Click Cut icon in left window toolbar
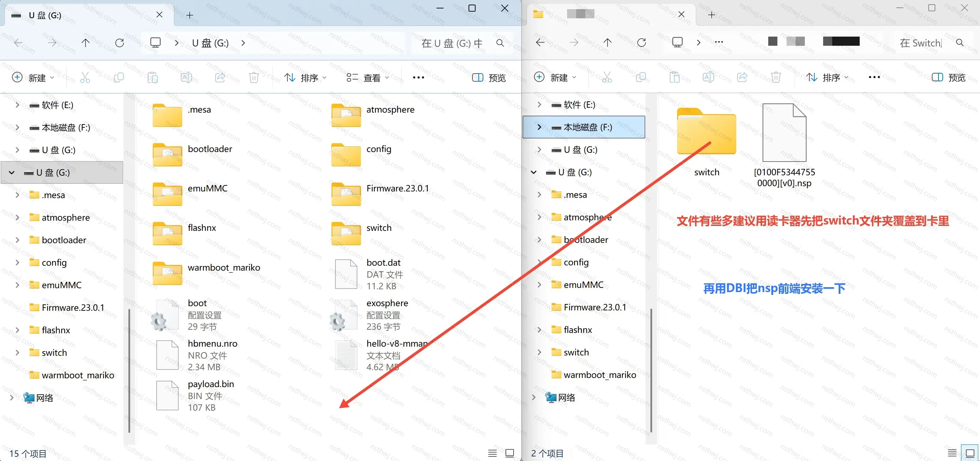 tap(85, 78)
